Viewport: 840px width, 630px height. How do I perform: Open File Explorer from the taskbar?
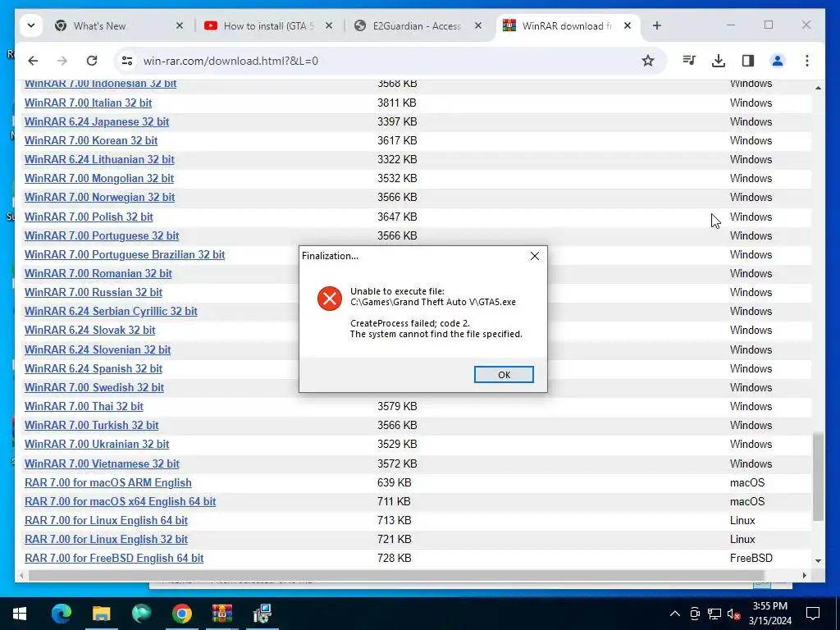[101, 614]
